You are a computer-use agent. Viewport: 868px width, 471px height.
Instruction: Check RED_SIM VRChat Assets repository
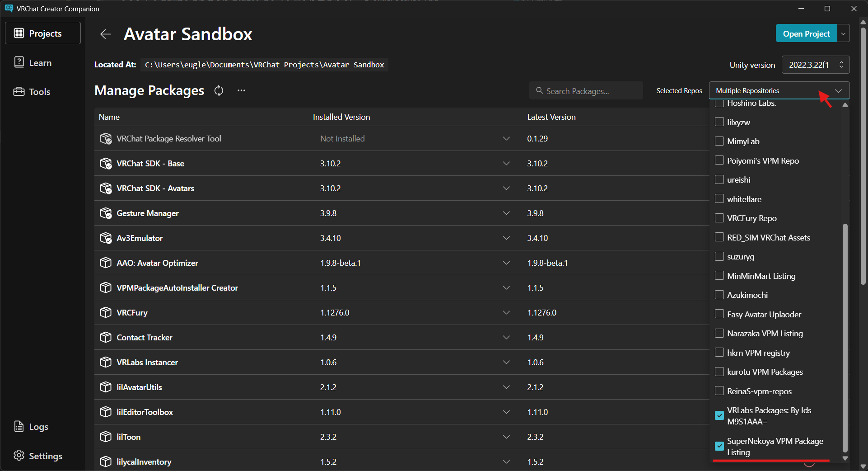(719, 237)
